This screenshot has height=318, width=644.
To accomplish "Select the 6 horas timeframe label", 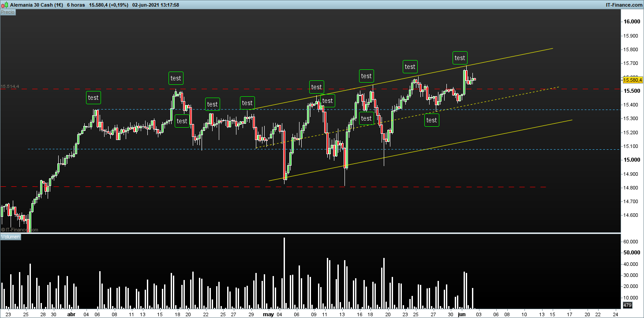I will (76, 4).
